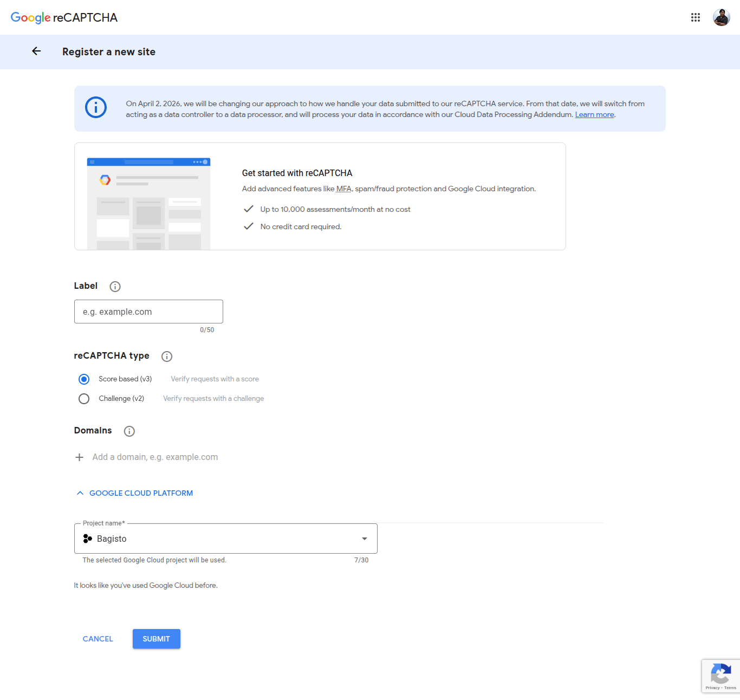The image size is (740, 700).
Task: Collapse the Google Cloud Platform section
Action: pos(134,493)
